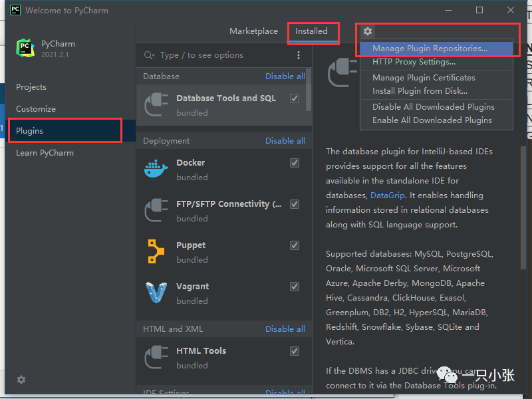Click the PyCharm logo in the sidebar

click(x=25, y=48)
